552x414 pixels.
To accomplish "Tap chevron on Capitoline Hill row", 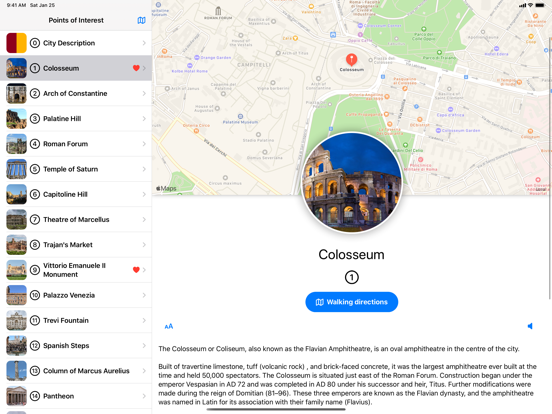I will point(144,194).
